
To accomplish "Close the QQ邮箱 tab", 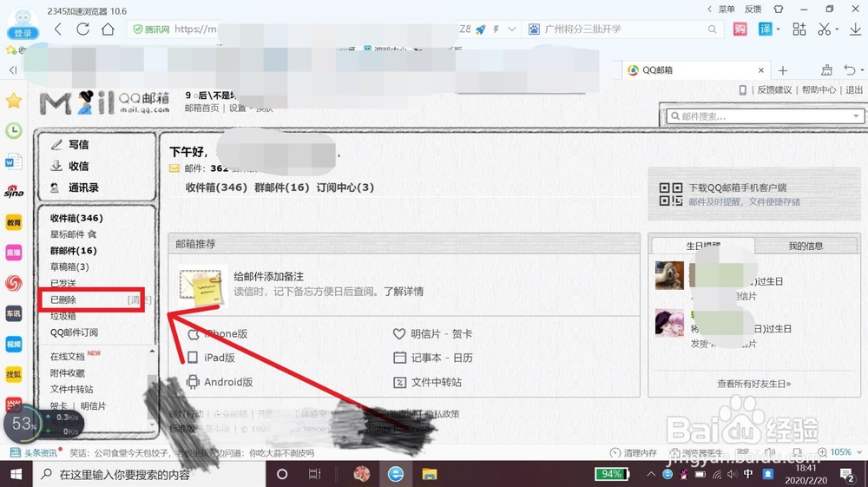I will (x=761, y=70).
